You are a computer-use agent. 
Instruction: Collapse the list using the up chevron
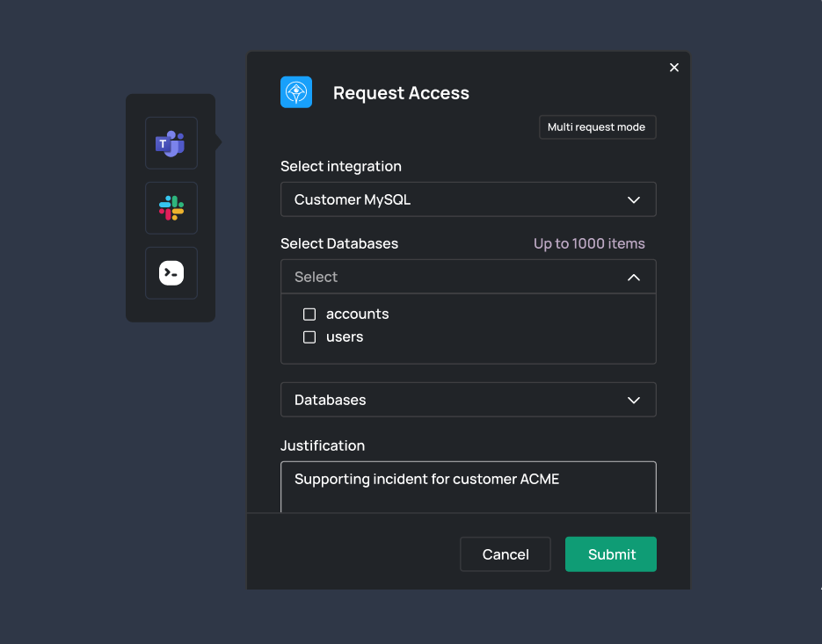point(634,278)
